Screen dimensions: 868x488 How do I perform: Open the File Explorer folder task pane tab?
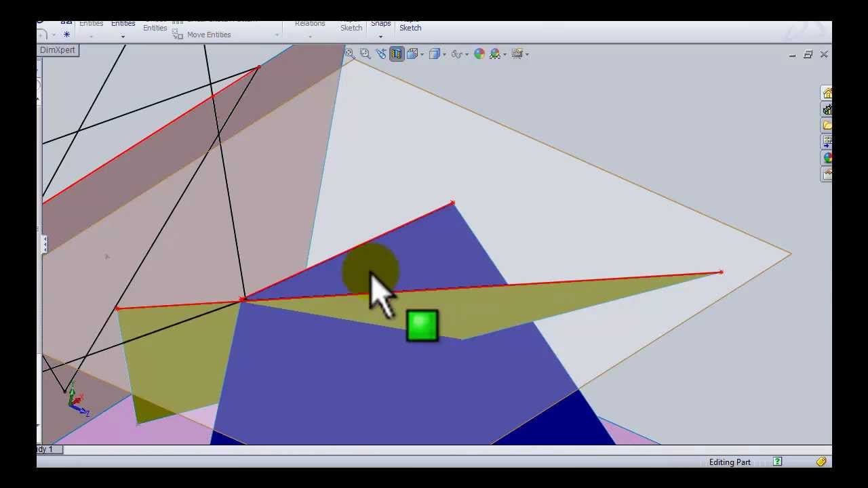827,125
